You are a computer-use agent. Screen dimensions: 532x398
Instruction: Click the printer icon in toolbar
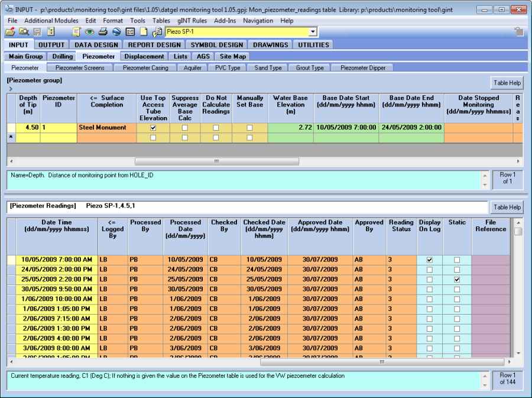pos(103,32)
